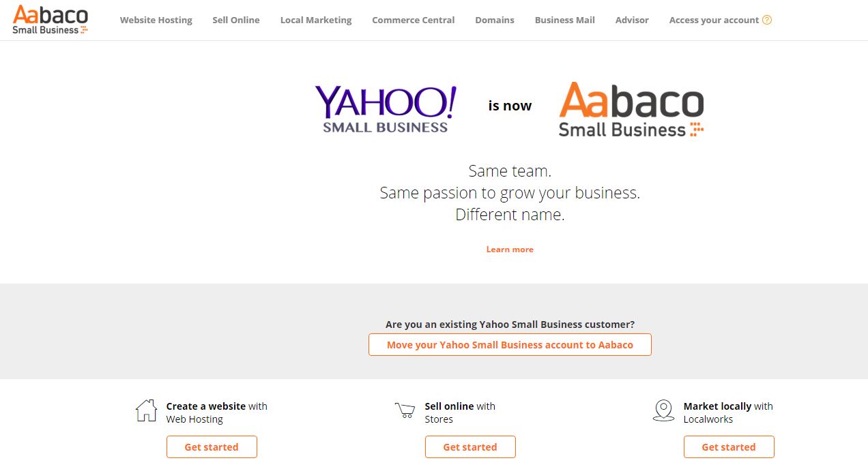868x467 pixels.
Task: Get started with Localworks
Action: click(x=729, y=447)
